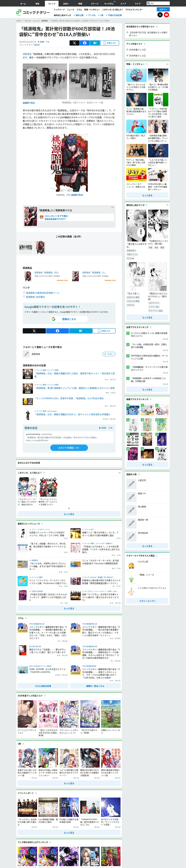Click the pencil avatar icon for 前実ツキ
Image resolution: width=186 pixels, height=868 pixels.
[131, 497]
